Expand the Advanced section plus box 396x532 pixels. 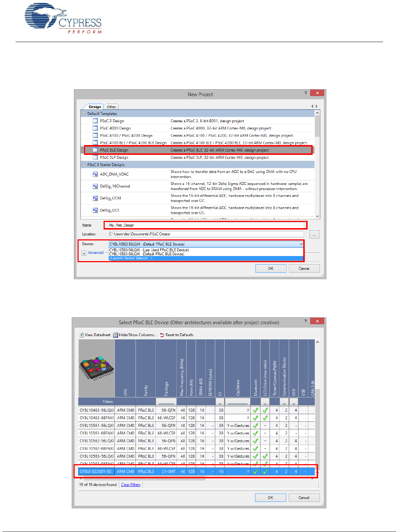84,253
